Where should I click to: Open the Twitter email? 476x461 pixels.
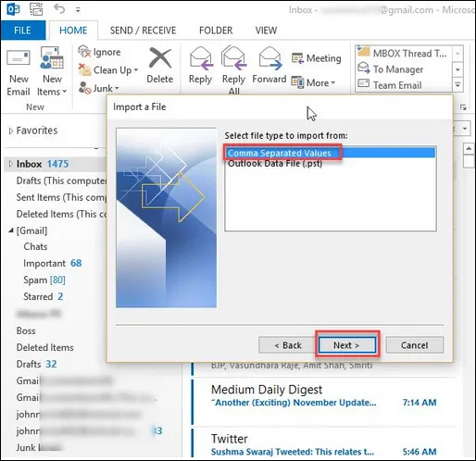coord(324,443)
